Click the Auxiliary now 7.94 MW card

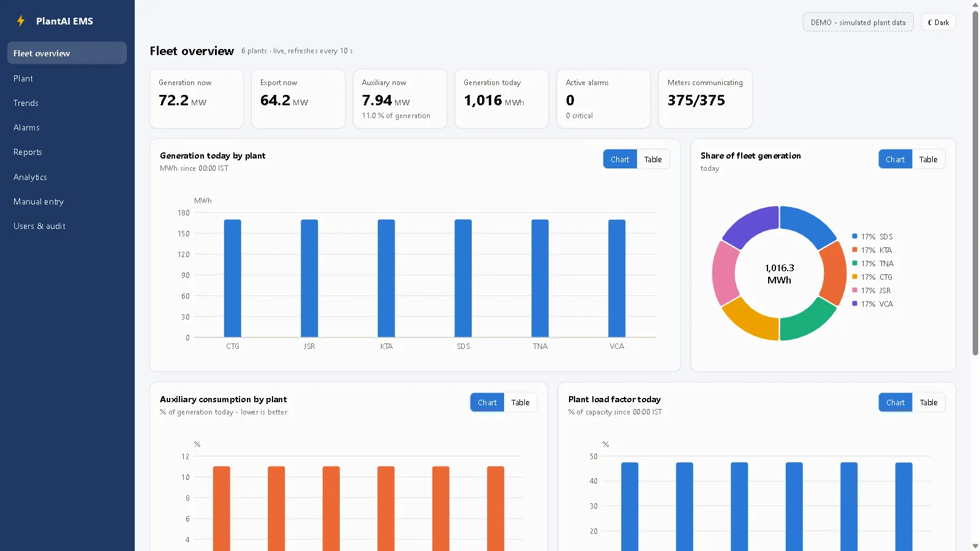(x=400, y=99)
